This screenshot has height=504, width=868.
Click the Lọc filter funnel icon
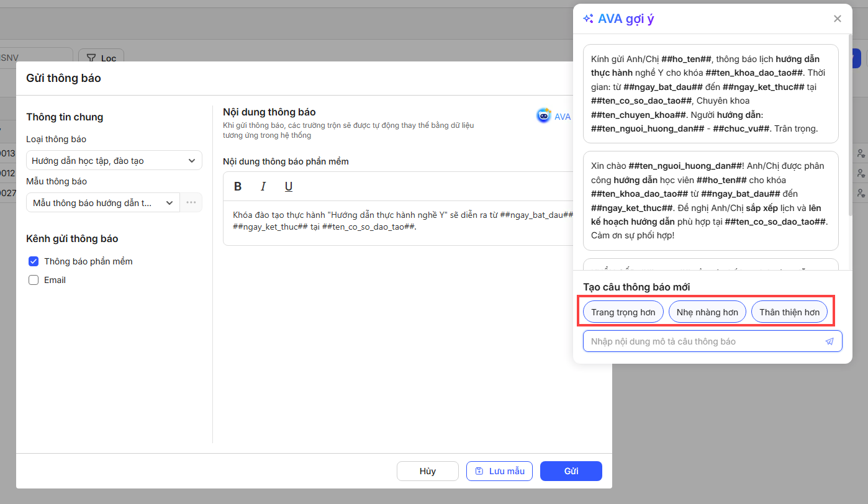coord(91,58)
